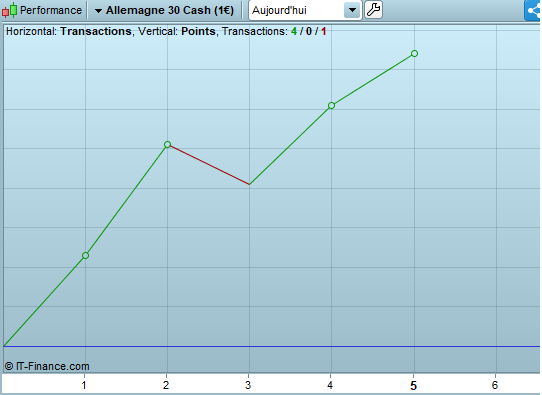
Task: Click the x-axis label 6
Action: tap(495, 385)
